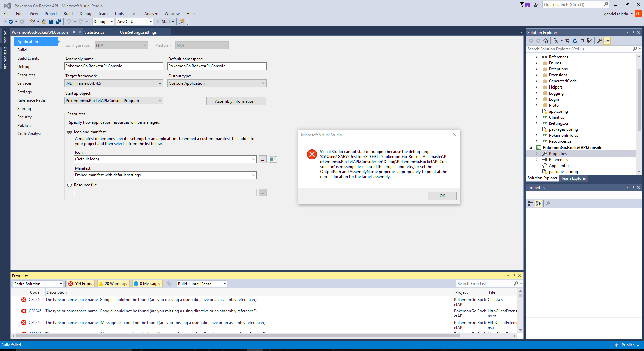
Task: Toggle the 20 Warnings filter
Action: pos(113,284)
